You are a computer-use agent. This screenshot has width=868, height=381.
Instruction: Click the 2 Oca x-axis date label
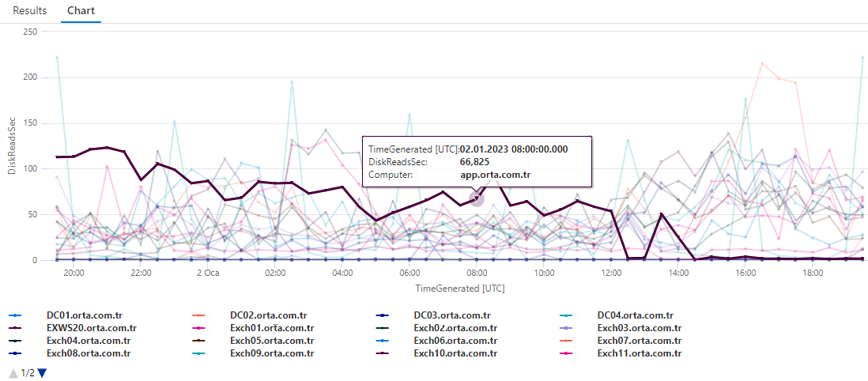(x=208, y=273)
